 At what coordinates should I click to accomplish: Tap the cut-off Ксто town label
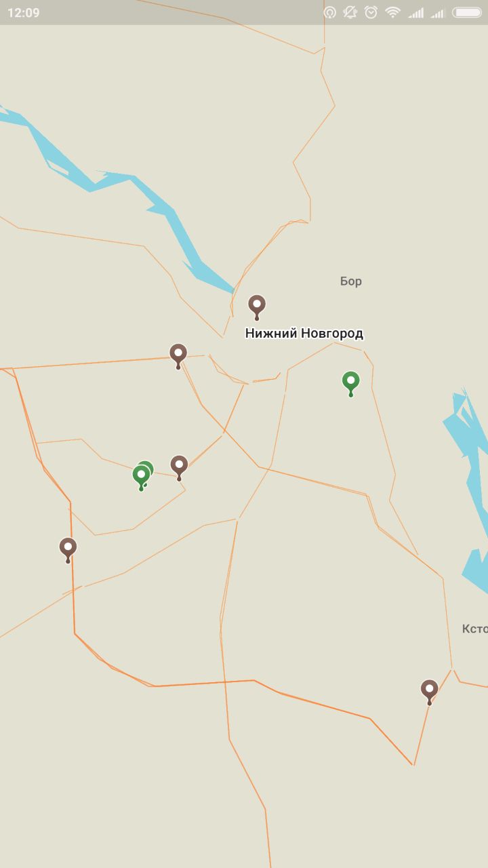[x=474, y=629]
